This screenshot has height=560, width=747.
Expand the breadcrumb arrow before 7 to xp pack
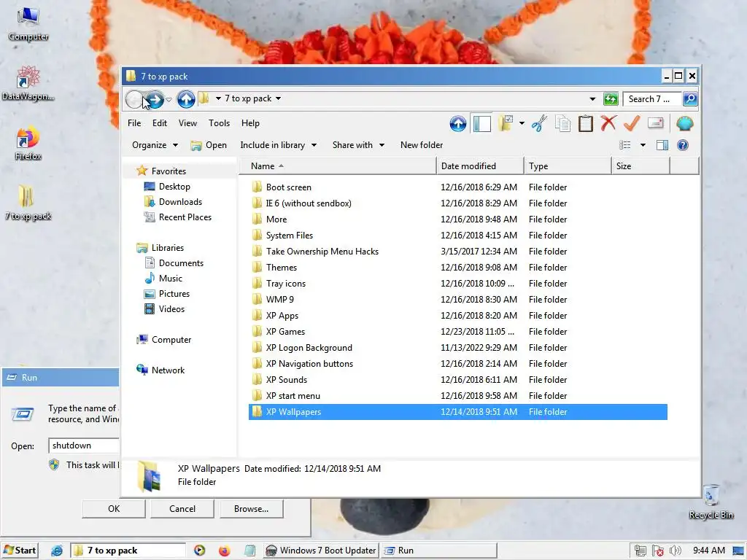[218, 98]
